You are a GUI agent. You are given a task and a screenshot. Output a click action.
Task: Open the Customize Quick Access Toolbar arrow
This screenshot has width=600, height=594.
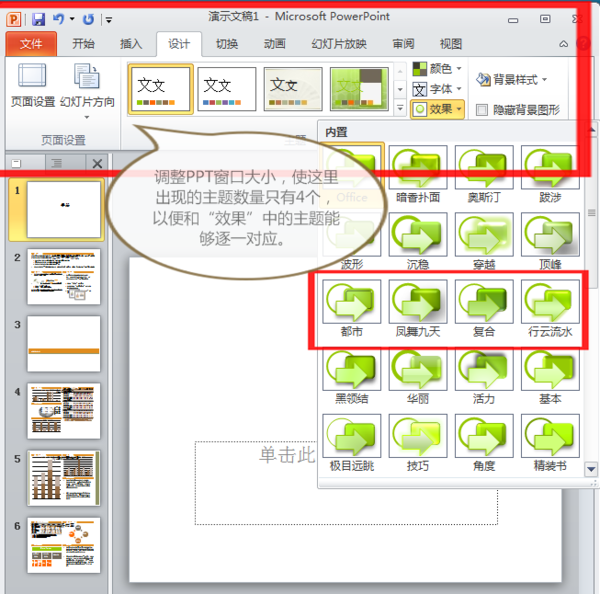click(x=109, y=20)
